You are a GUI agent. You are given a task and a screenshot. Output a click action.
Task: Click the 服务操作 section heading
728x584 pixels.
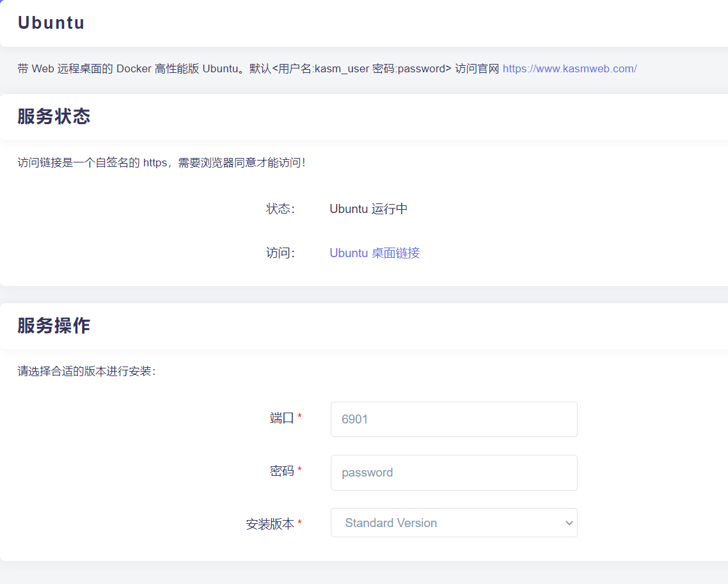54,326
